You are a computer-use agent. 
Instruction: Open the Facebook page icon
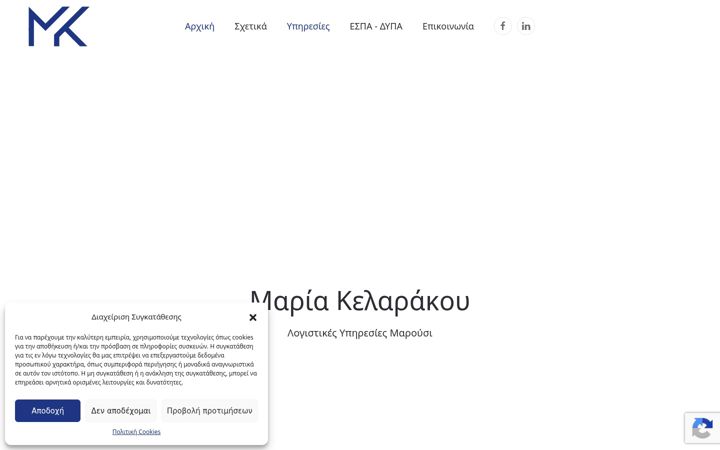pyautogui.click(x=503, y=26)
